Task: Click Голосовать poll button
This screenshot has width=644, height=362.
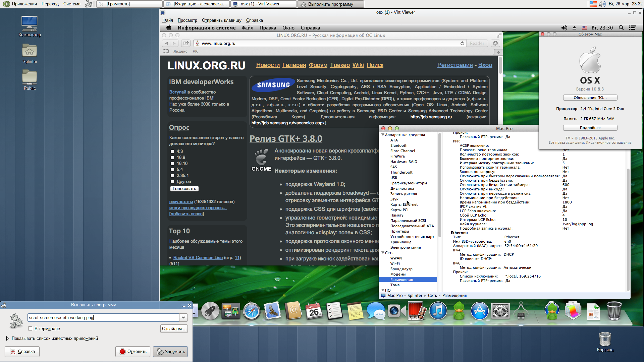Action: [x=184, y=189]
